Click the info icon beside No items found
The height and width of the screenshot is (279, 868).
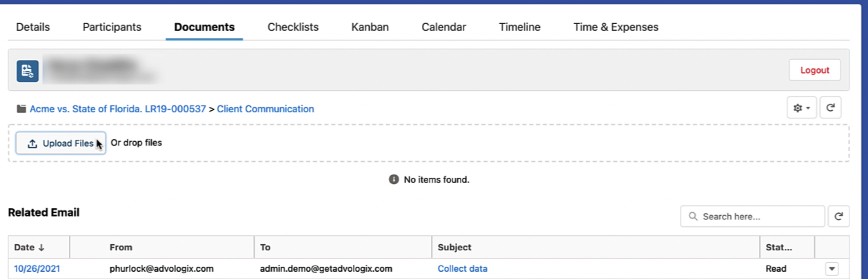(x=394, y=180)
